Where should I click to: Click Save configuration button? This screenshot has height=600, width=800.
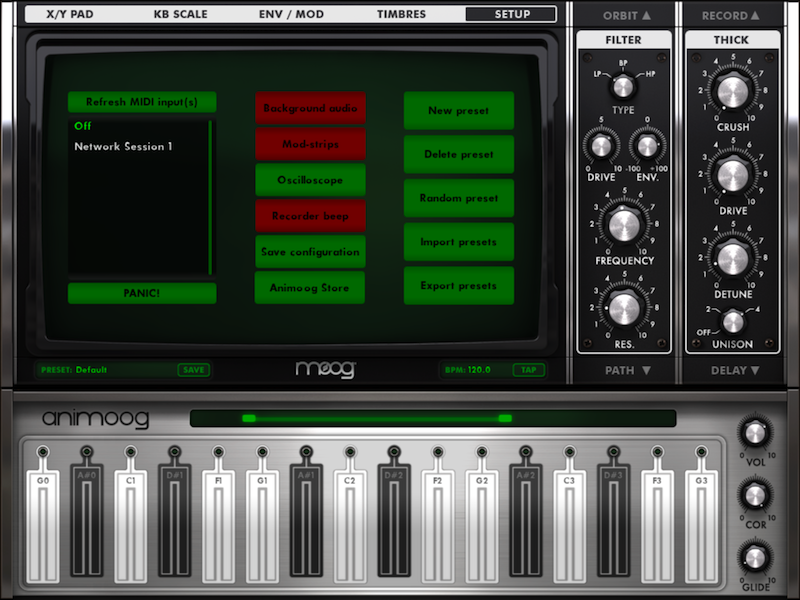pyautogui.click(x=310, y=252)
